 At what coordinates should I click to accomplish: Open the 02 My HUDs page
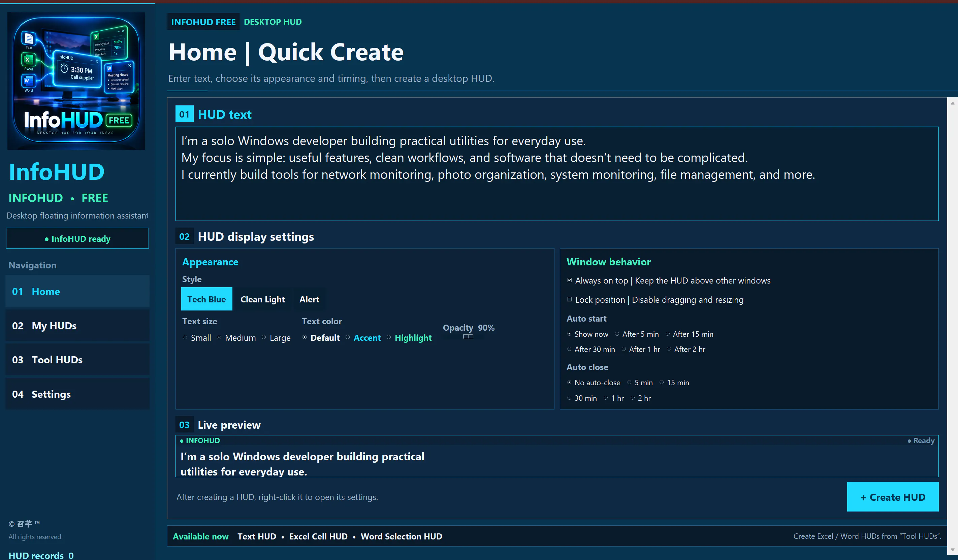(77, 326)
